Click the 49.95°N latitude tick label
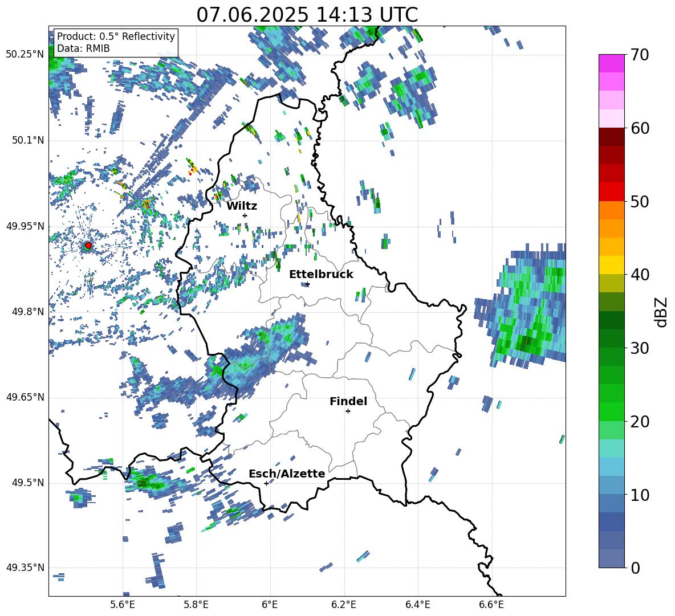 [x=25, y=226]
